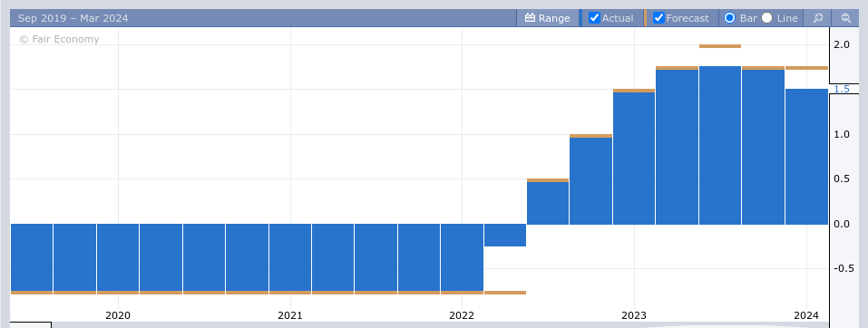Click the 2022 x-axis label
The height and width of the screenshot is (328, 868).
pyautogui.click(x=462, y=315)
